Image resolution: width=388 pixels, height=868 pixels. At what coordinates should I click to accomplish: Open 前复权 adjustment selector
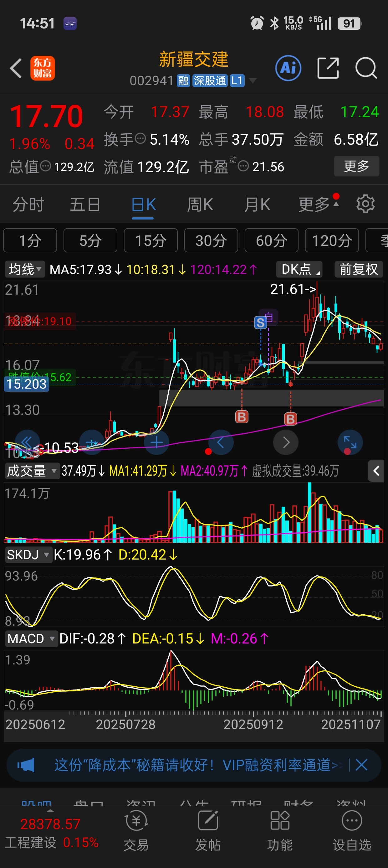(359, 269)
